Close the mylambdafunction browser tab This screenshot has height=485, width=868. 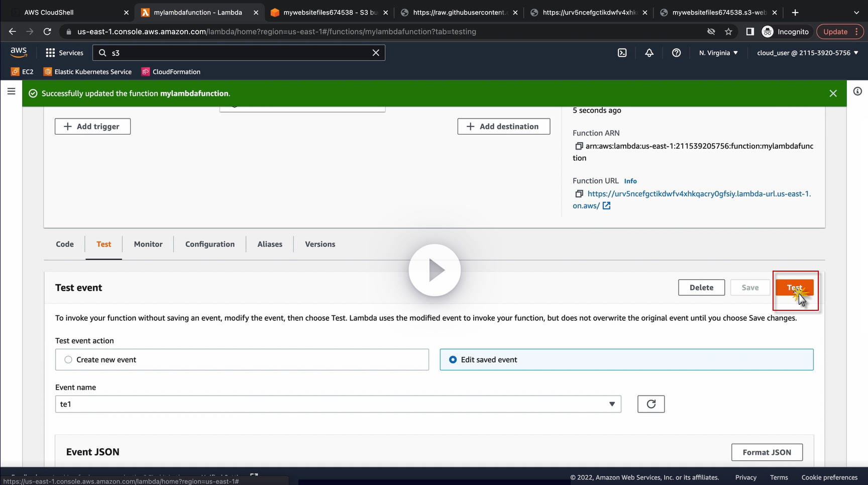pos(256,13)
